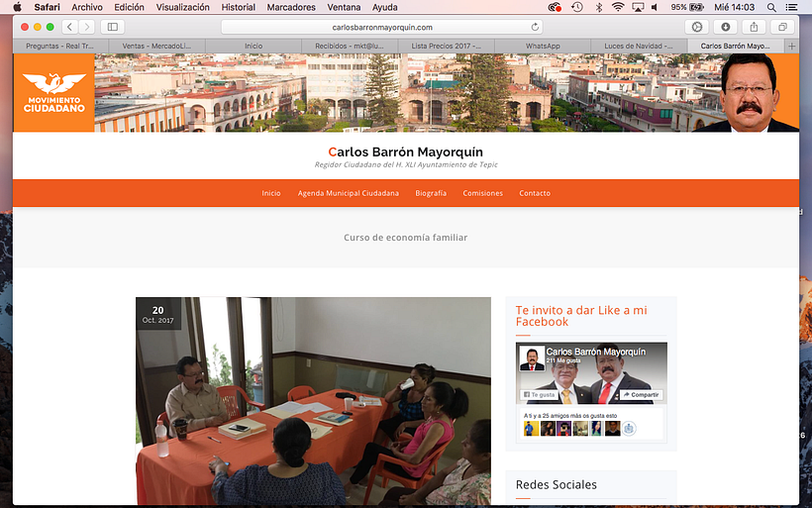Image resolution: width=812 pixels, height=508 pixels.
Task: Go forward with Safari's forward arrow
Action: [87, 27]
